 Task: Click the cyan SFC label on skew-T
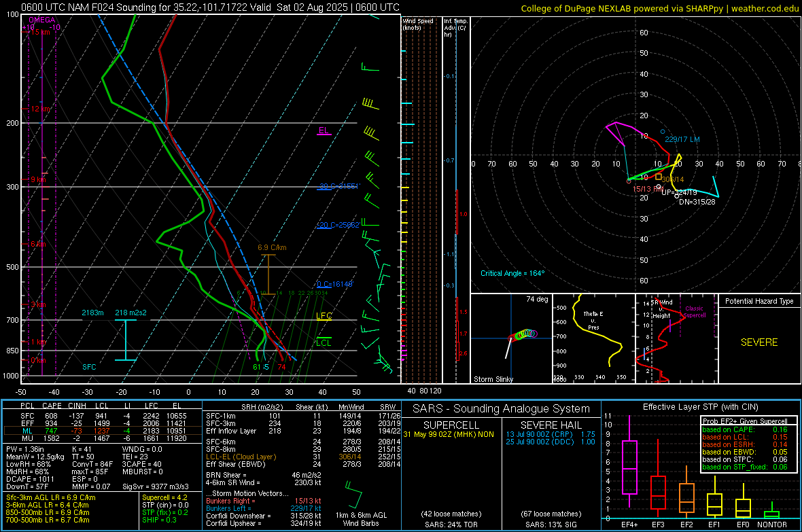(x=89, y=367)
